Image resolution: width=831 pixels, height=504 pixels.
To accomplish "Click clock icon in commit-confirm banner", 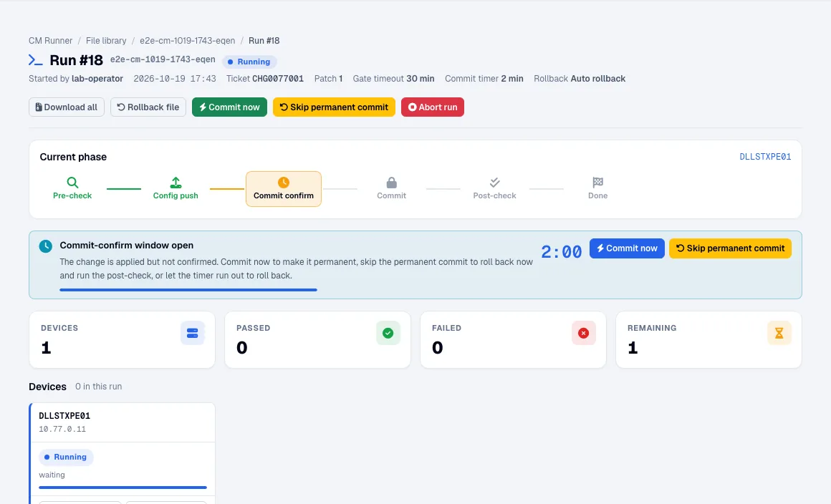I will pyautogui.click(x=46, y=246).
